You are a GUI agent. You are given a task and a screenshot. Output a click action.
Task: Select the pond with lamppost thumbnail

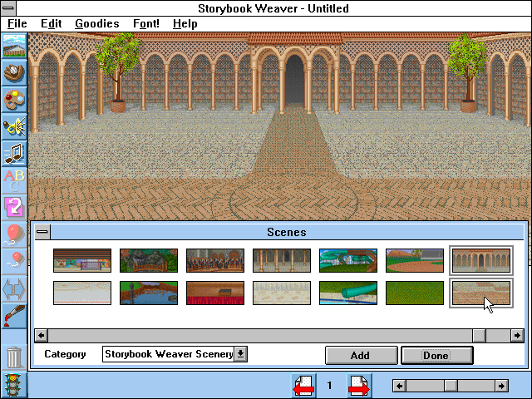149,293
